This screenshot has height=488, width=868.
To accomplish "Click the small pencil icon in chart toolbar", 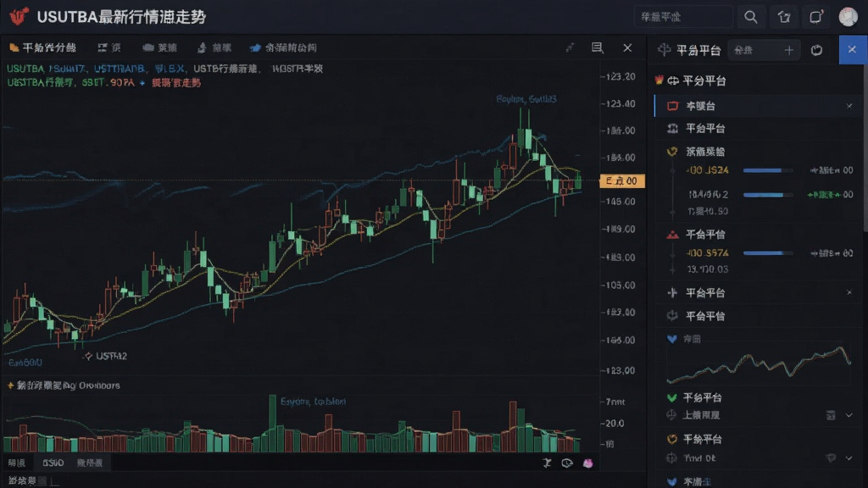I will (x=570, y=47).
